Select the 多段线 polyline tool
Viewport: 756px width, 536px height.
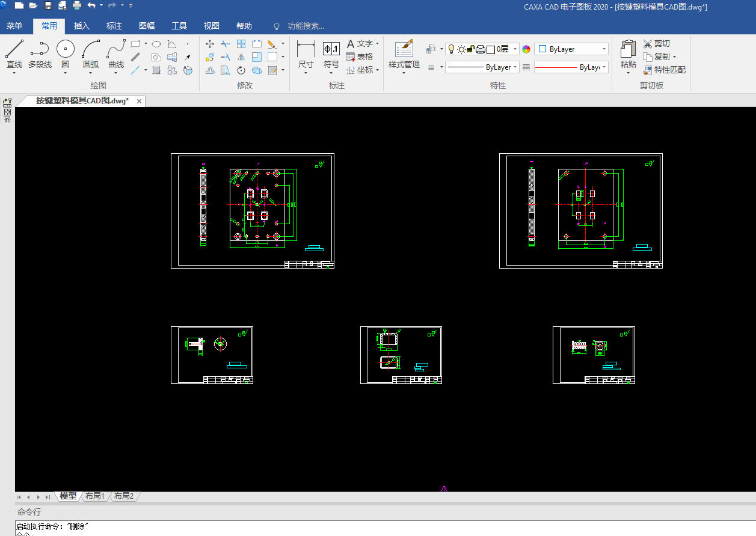[40, 53]
